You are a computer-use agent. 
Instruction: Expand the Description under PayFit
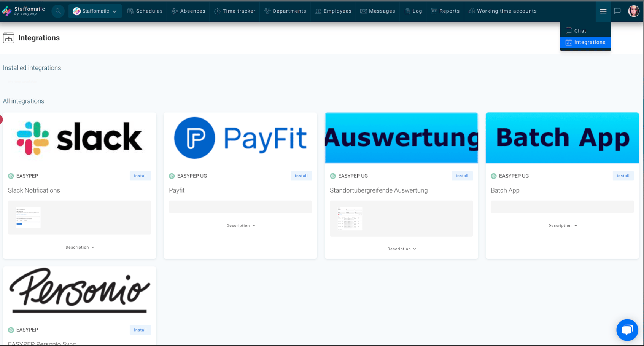coord(240,225)
